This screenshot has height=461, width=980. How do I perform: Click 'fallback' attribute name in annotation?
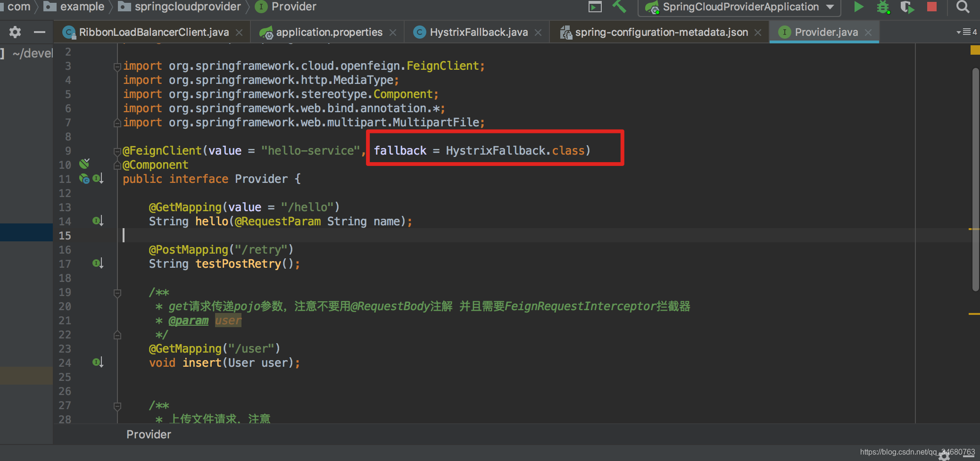click(x=400, y=150)
